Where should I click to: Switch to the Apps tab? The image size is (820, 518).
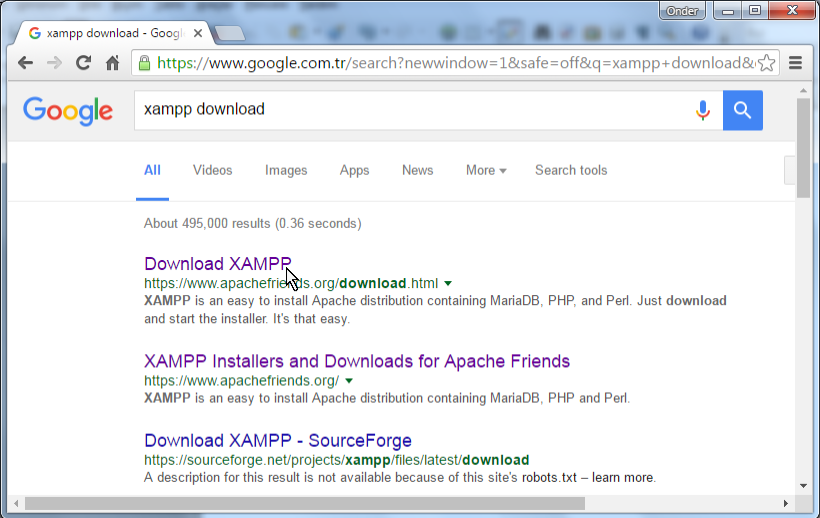[355, 170]
